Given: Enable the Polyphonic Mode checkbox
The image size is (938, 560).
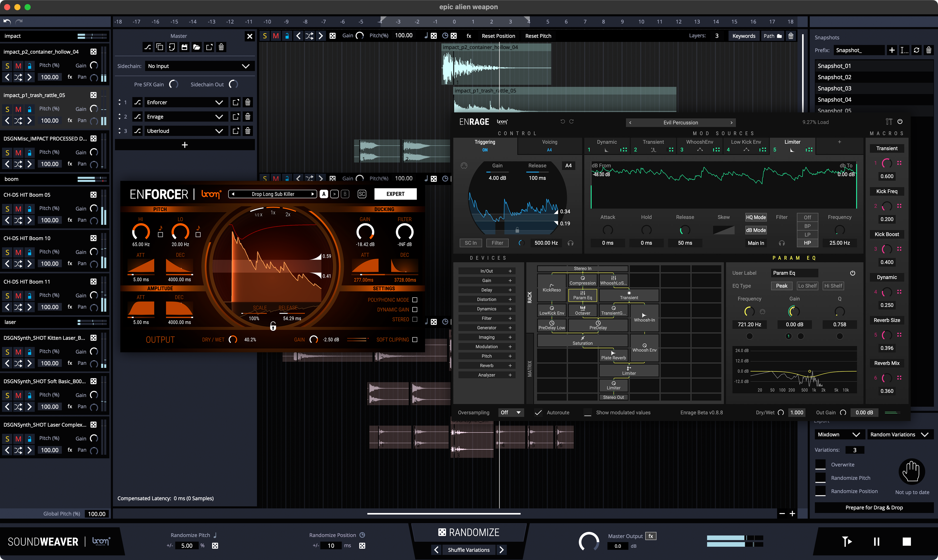Looking at the screenshot, I should click(415, 300).
